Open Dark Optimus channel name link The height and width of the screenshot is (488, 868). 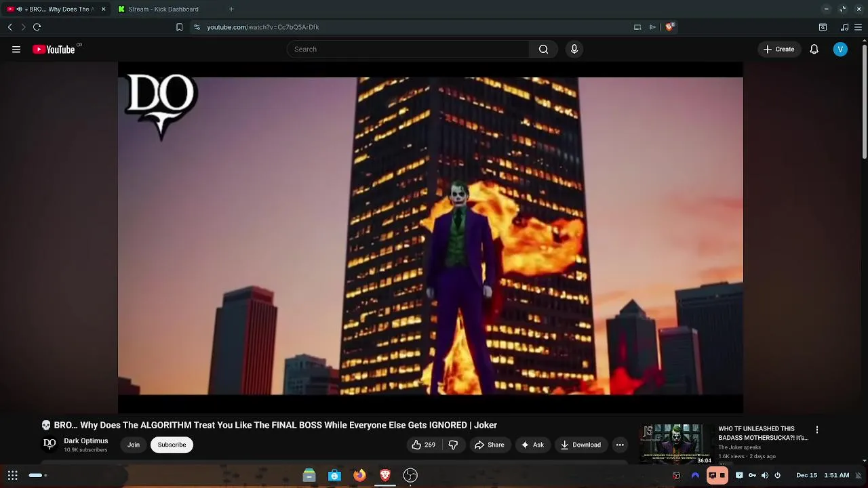[85, 441]
